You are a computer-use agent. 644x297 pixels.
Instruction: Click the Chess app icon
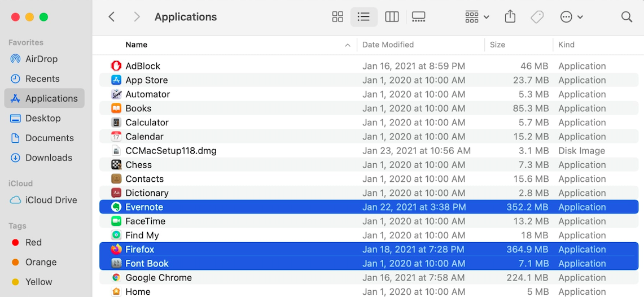coord(116,164)
